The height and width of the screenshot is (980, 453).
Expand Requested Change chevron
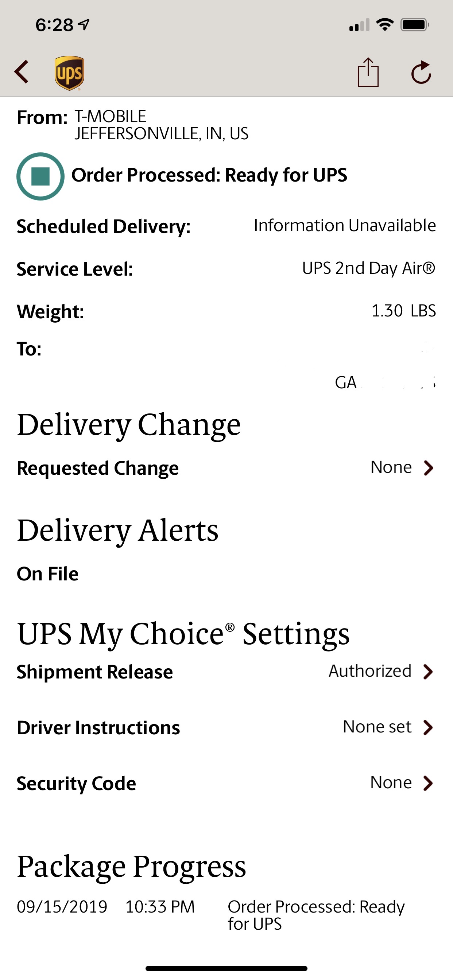pyautogui.click(x=429, y=468)
